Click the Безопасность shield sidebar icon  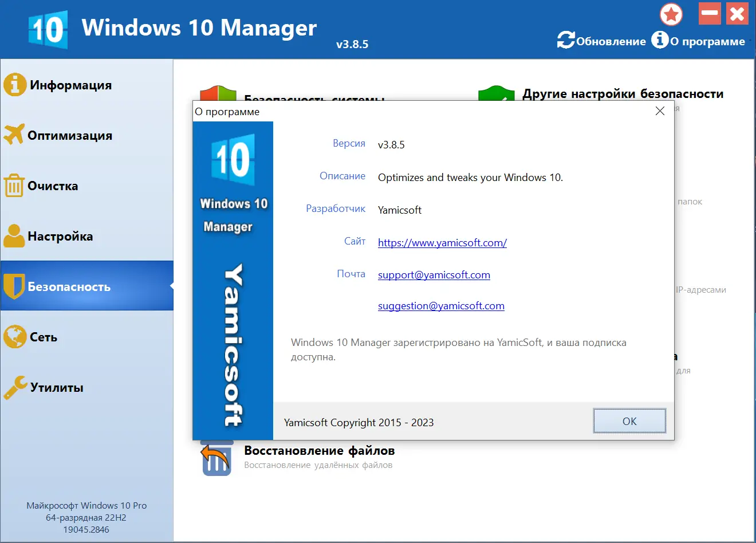coord(15,286)
